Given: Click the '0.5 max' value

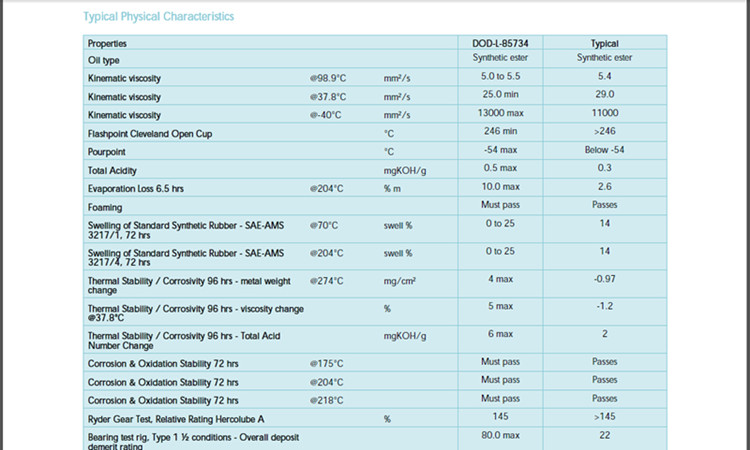Looking at the screenshot, I should tap(500, 168).
